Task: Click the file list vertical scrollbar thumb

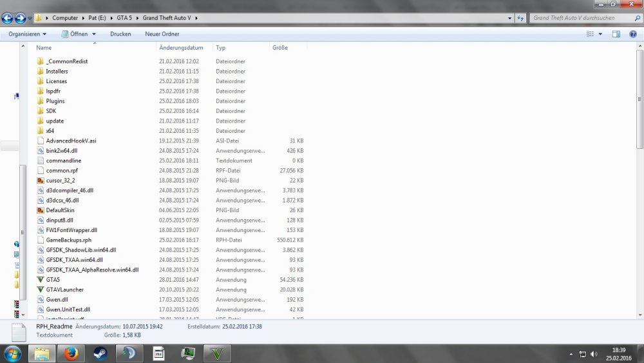Action: 640,99
